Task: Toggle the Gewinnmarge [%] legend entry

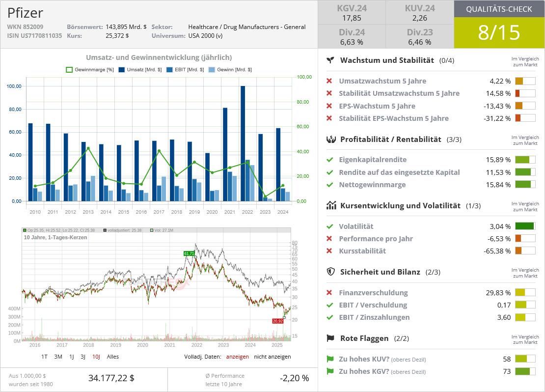Action: 90,70
